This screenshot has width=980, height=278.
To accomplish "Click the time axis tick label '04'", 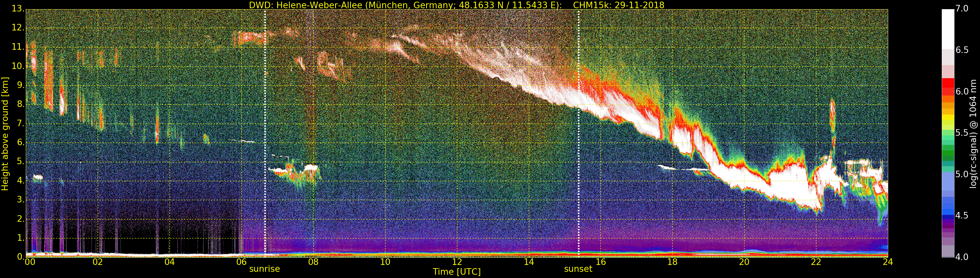I will click(x=170, y=262).
